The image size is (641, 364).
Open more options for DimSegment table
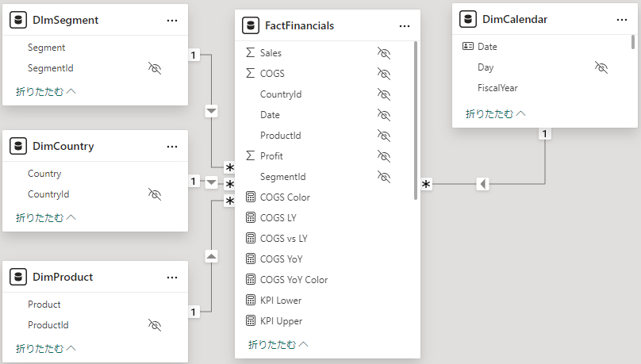tap(172, 21)
